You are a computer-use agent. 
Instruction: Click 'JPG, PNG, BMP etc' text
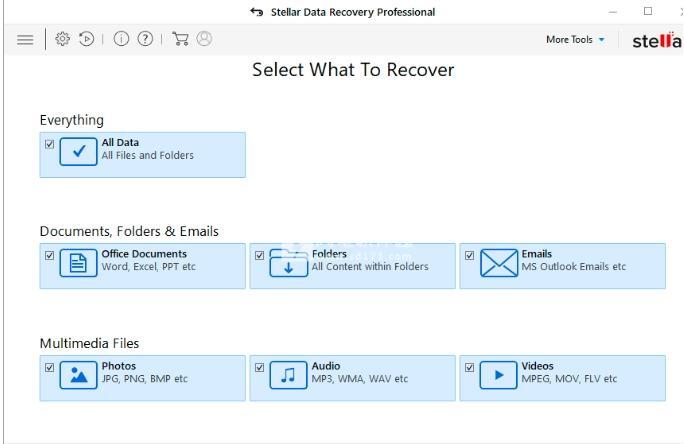[144, 379]
